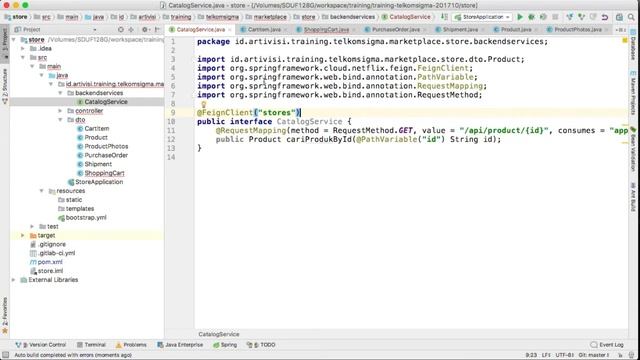Collapse the backendservices package

coord(60,93)
